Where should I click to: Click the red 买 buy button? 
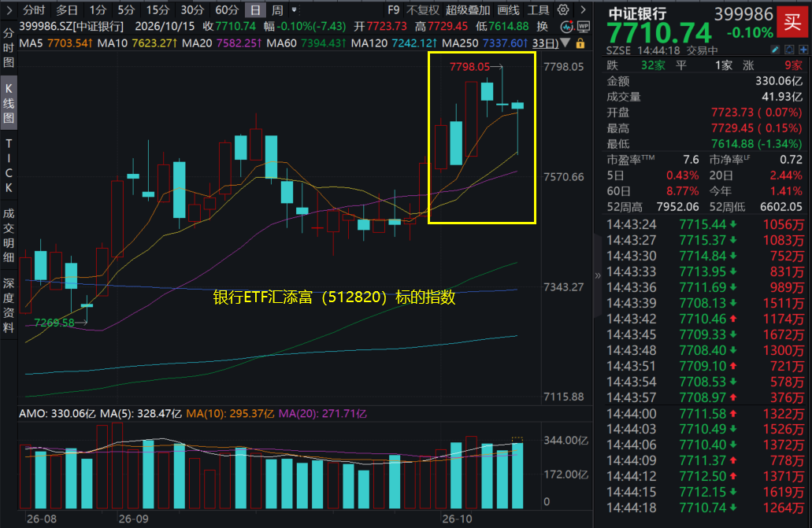click(x=792, y=22)
